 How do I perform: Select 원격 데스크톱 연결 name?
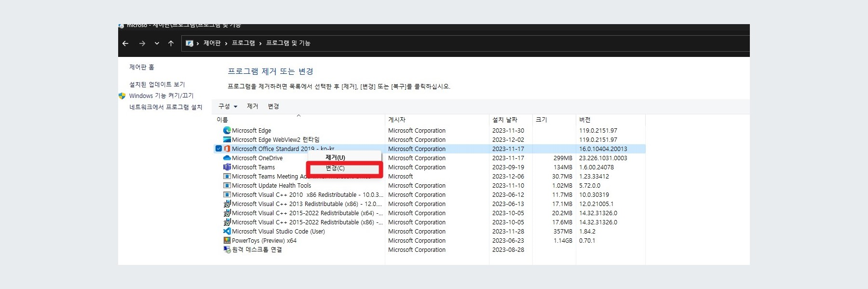point(257,250)
